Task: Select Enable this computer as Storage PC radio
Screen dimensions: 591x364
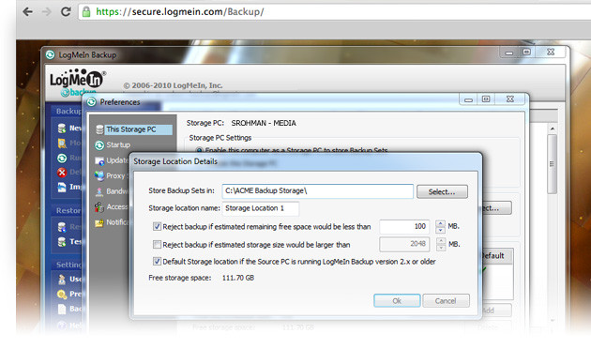Action: pos(200,150)
